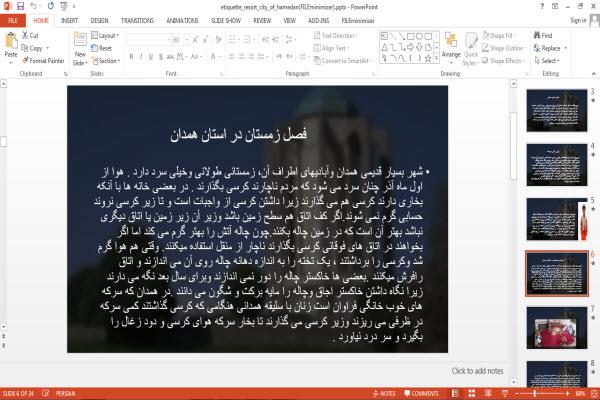The height and width of the screenshot is (400, 600).
Task: Switch to the INSERT tab
Action: pyautogui.click(x=69, y=21)
